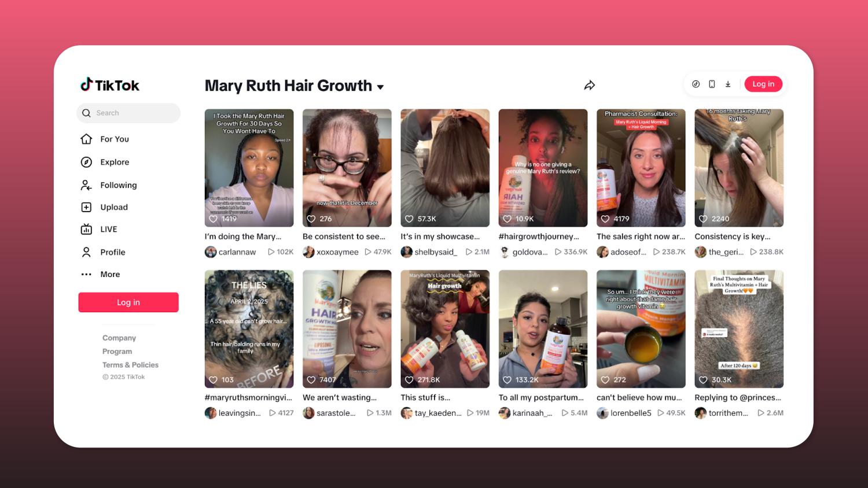Image resolution: width=868 pixels, height=488 pixels.
Task: Click the TikTok logo
Action: (x=110, y=85)
